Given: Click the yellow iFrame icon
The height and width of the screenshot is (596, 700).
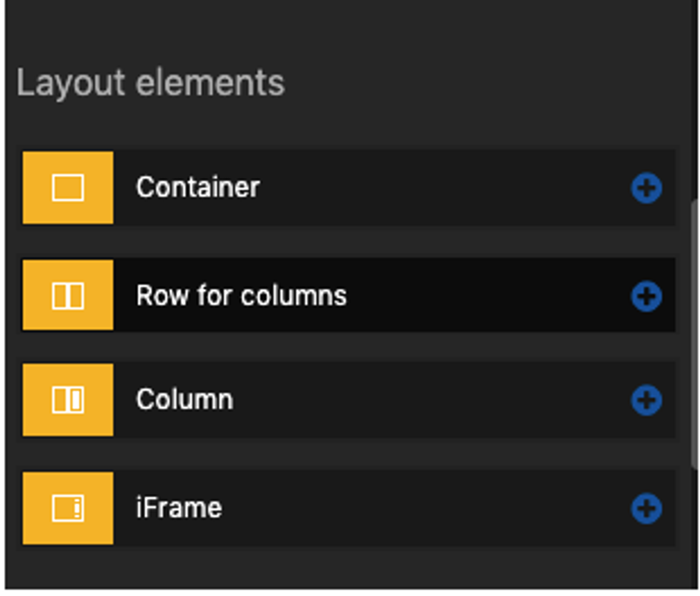Looking at the screenshot, I should (68, 509).
